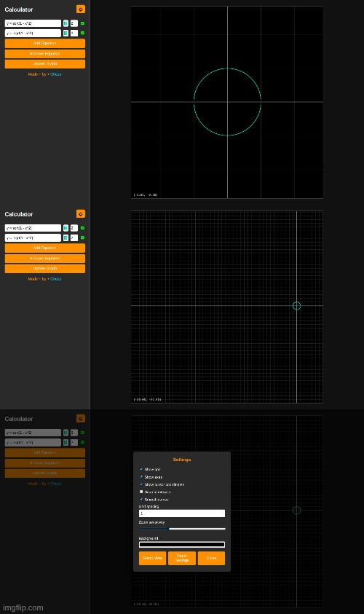This screenshot has height=614, width=364.
Task: Toggle first equation visibility checkbox, top screenshot
Action: 82,23
